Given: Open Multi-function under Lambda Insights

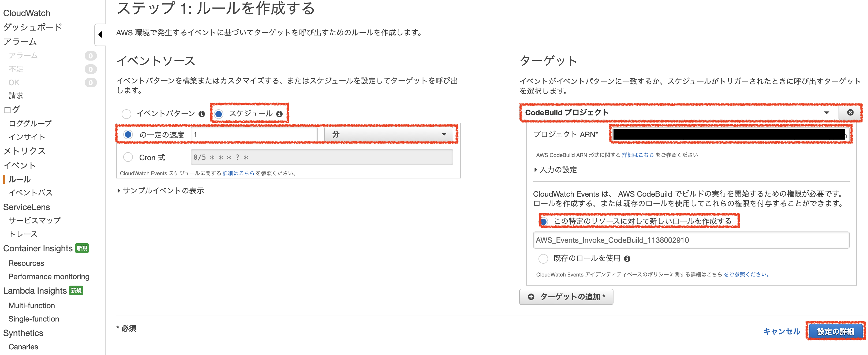Looking at the screenshot, I should [x=32, y=305].
